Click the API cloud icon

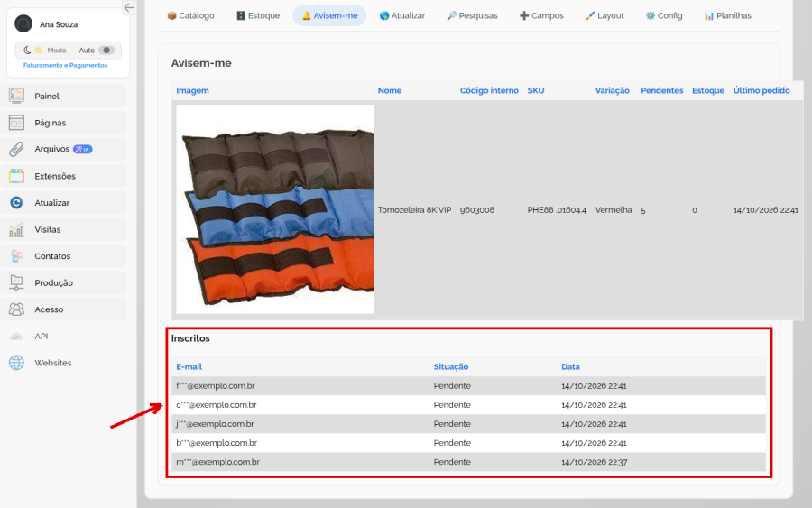coord(16,336)
